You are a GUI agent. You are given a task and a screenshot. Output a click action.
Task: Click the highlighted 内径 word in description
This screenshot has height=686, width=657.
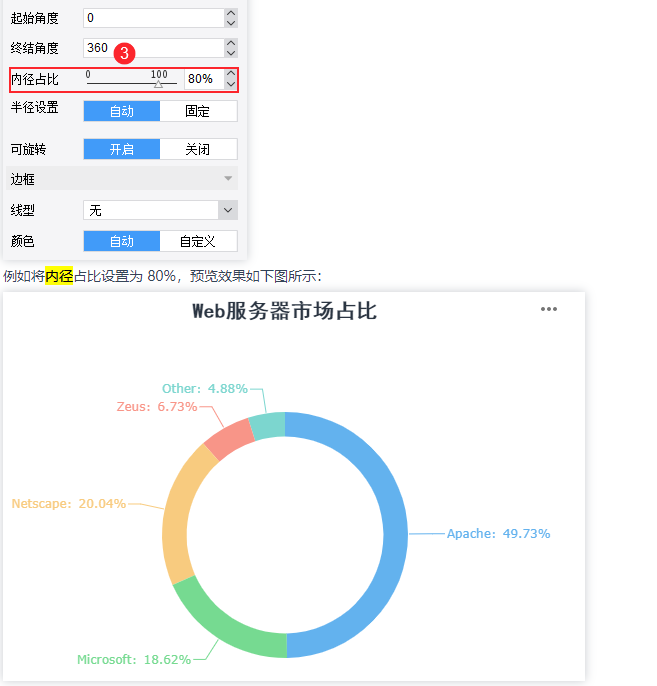click(59, 276)
